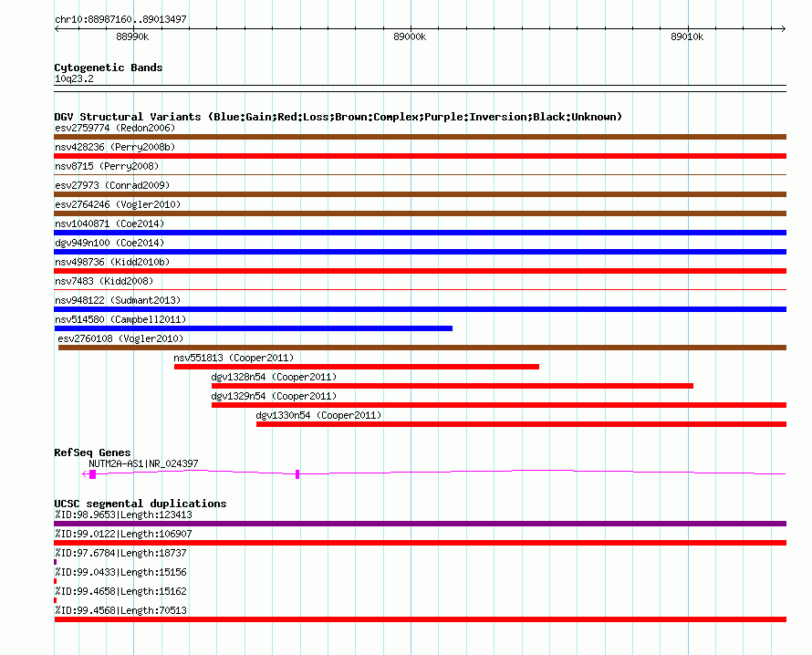Image resolution: width=812 pixels, height=655 pixels.
Task: Select the red dgv1329n54 loss bar
Action: click(499, 405)
